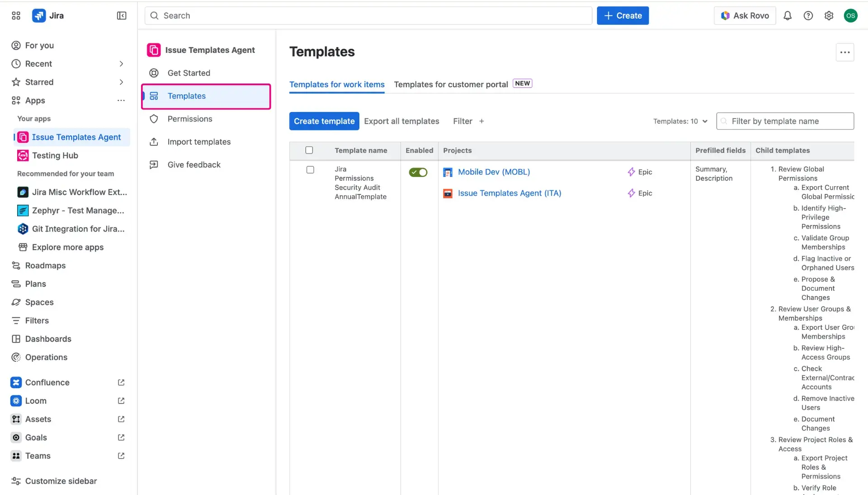Click the Create template button
This screenshot has width=868, height=495.
[x=324, y=121]
